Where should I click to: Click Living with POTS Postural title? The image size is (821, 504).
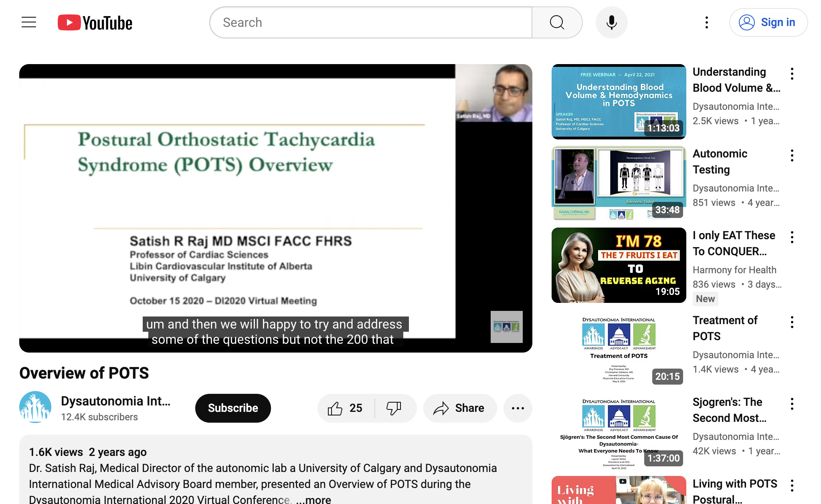[x=735, y=492]
